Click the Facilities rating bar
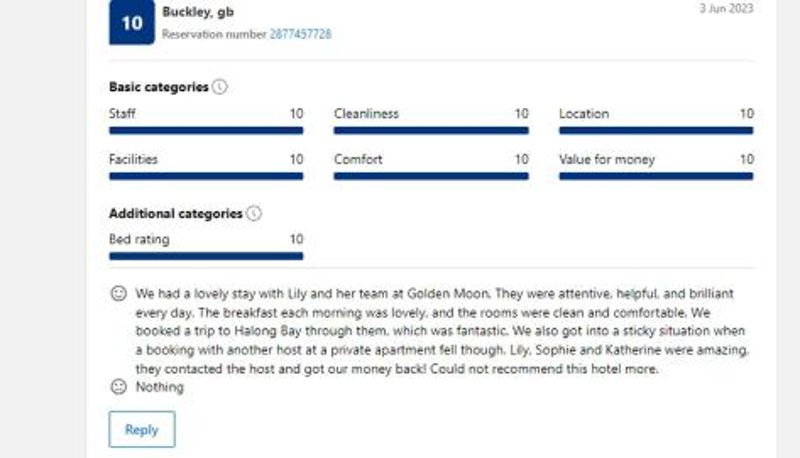This screenshot has height=458, width=800. 206,176
